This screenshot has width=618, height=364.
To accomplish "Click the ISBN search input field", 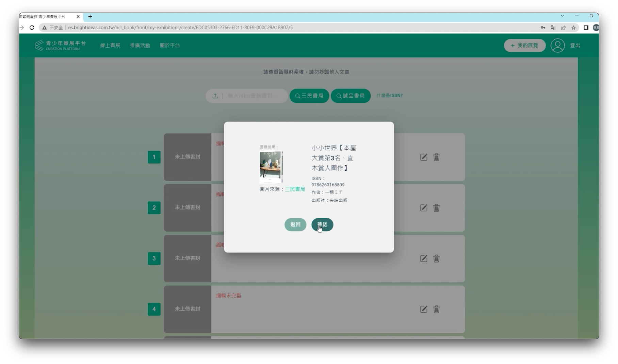I will click(x=254, y=96).
